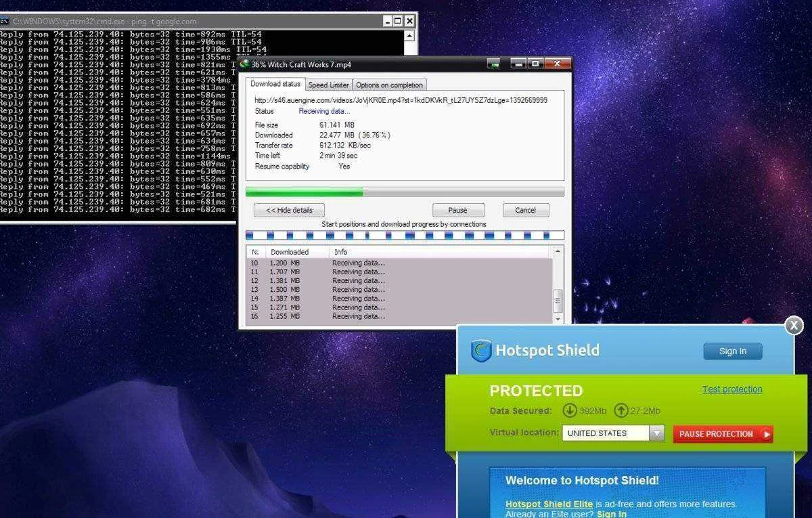Click connections list scrollbar up arrow

click(x=558, y=251)
